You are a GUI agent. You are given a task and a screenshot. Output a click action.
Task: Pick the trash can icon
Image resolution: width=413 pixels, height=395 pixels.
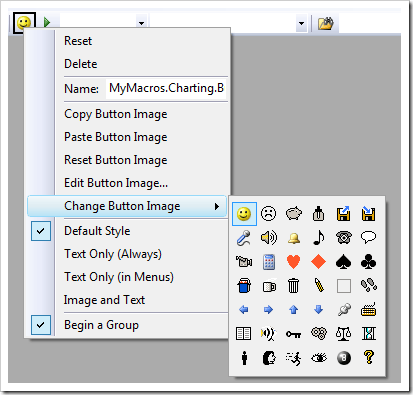tap(294, 286)
